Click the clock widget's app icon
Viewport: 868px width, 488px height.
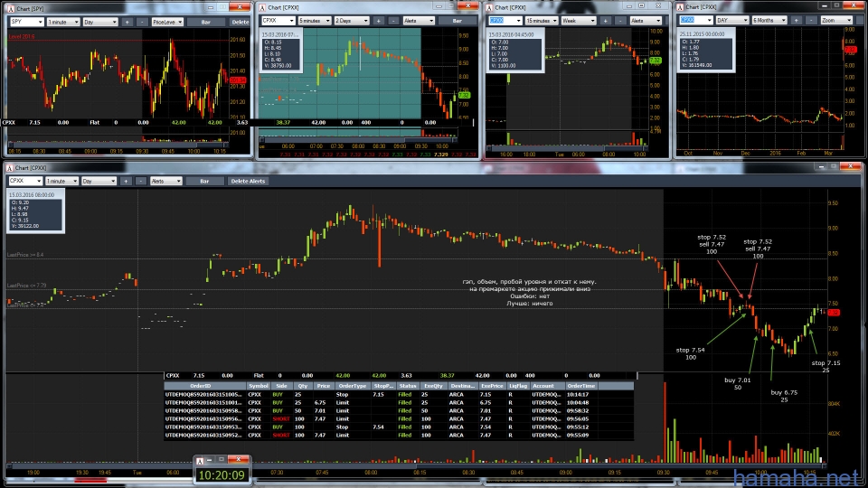200,460
